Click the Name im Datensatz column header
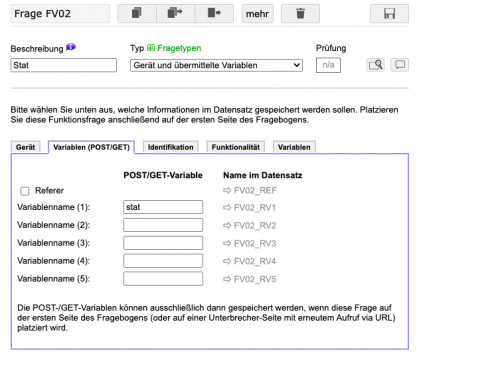 coord(263,175)
